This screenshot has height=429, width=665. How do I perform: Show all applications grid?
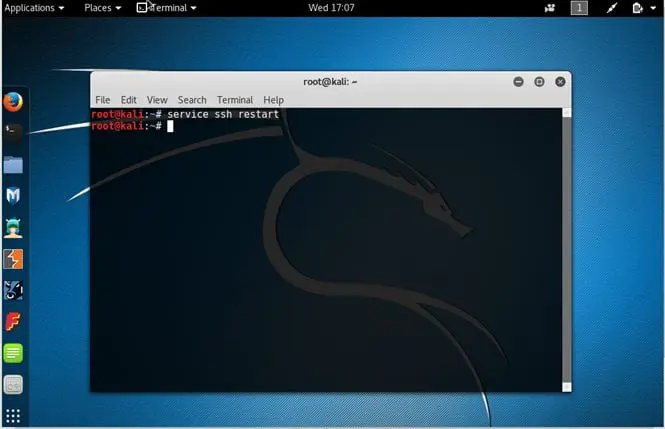click(x=13, y=415)
